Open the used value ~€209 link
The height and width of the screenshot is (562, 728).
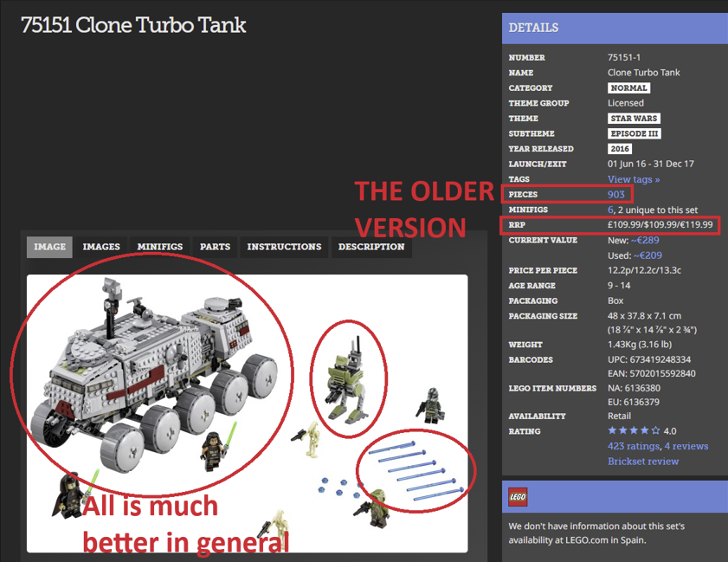647,255
